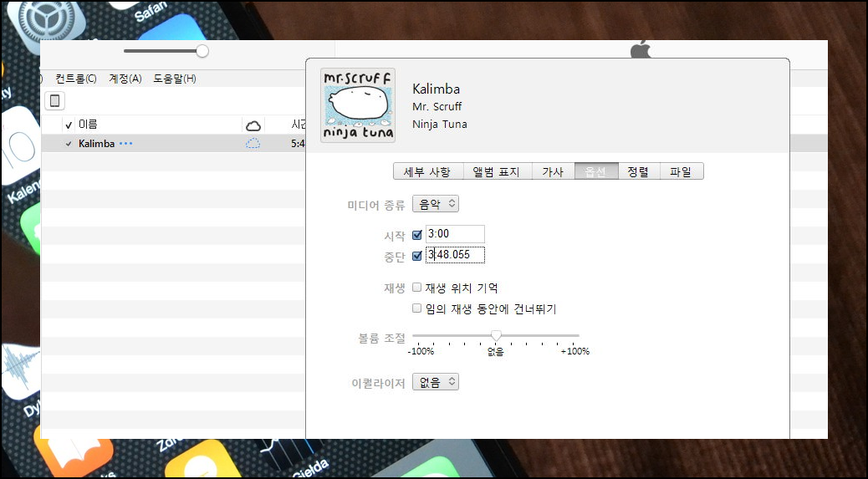Switch to the 가사 tab
The height and width of the screenshot is (479, 868).
pos(553,171)
